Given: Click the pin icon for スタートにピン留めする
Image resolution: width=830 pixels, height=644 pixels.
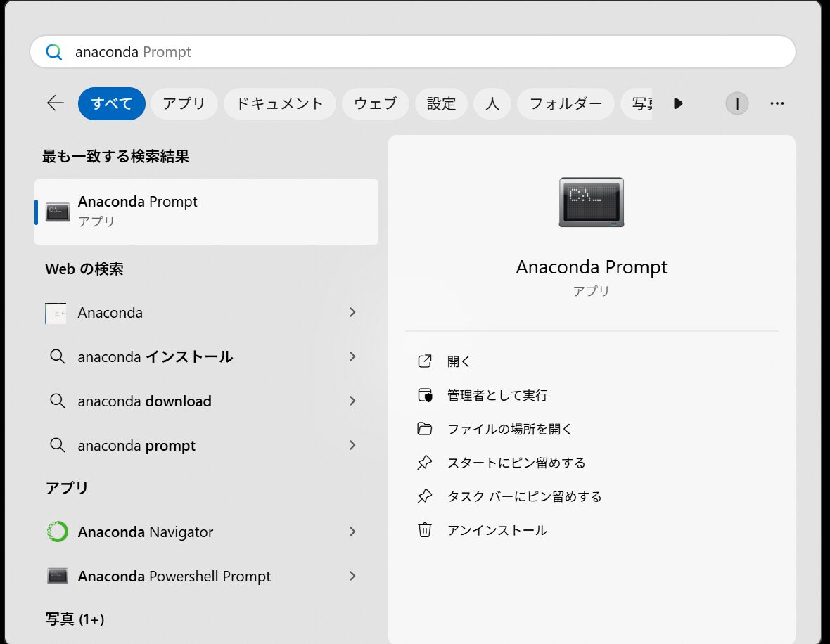Looking at the screenshot, I should click(425, 463).
